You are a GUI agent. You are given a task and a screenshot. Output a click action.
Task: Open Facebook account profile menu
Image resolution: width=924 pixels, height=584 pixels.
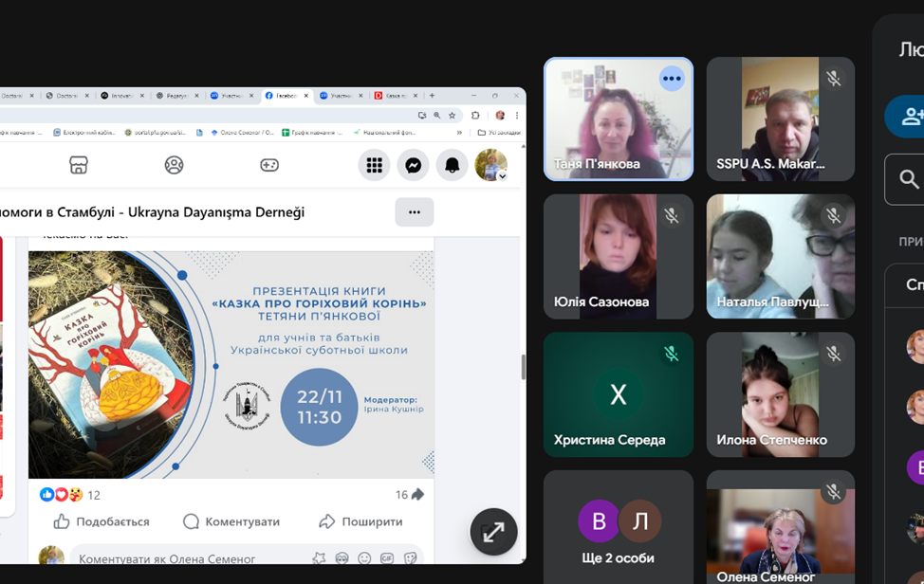(490, 165)
